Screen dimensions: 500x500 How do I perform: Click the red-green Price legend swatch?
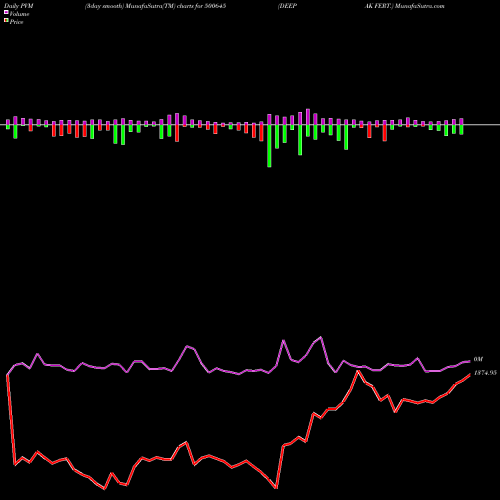click(6, 20)
